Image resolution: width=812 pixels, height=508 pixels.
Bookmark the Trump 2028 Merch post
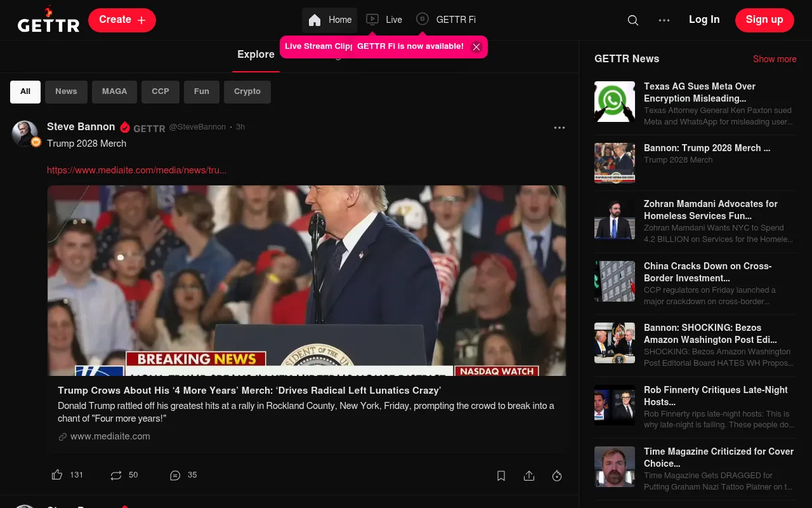coord(501,476)
